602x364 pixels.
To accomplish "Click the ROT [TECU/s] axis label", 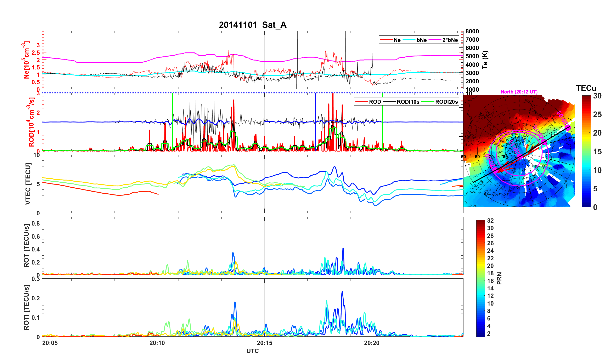I will click(x=26, y=245).
